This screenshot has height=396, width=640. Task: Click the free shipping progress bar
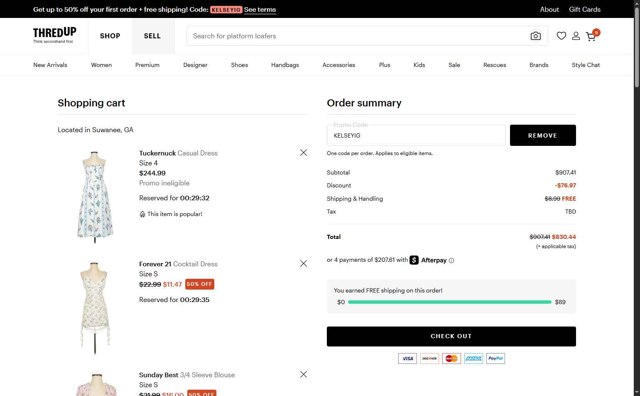pyautogui.click(x=450, y=302)
